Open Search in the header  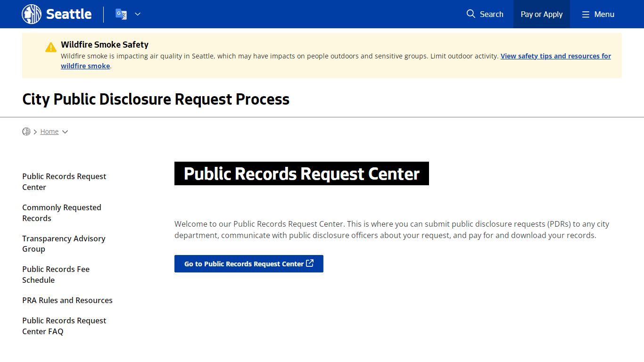coord(485,14)
